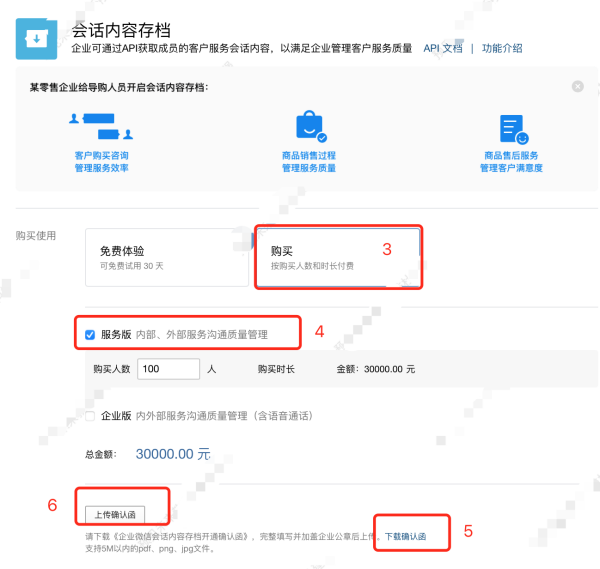
Task: Switch to the 购买 purchase option
Action: pos(338,258)
